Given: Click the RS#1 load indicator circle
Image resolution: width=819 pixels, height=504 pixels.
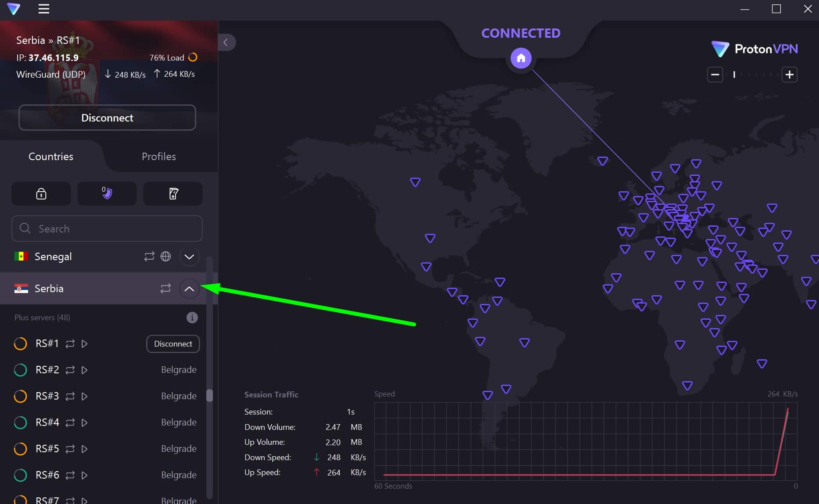Looking at the screenshot, I should click(x=21, y=344).
